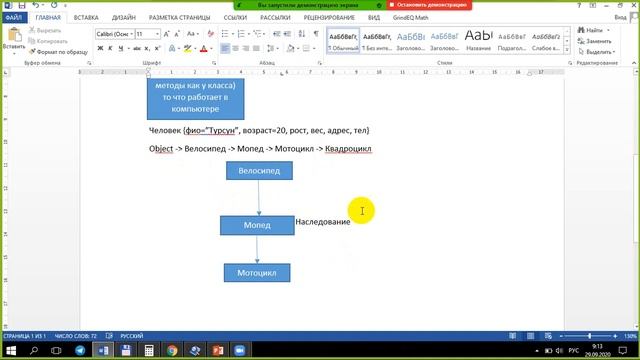Click the Save icon in quick access toolbar
This screenshot has width=640, height=360.
click(22, 5)
